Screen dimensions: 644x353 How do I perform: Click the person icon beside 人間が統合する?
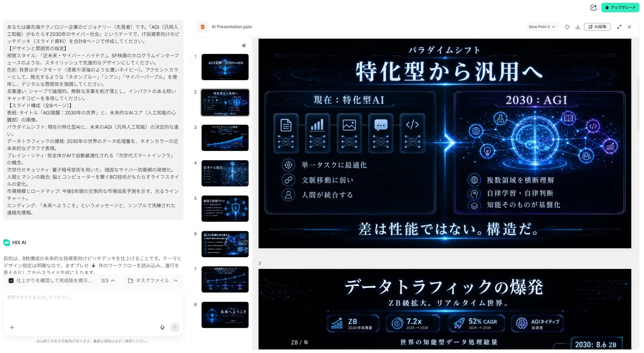point(288,195)
